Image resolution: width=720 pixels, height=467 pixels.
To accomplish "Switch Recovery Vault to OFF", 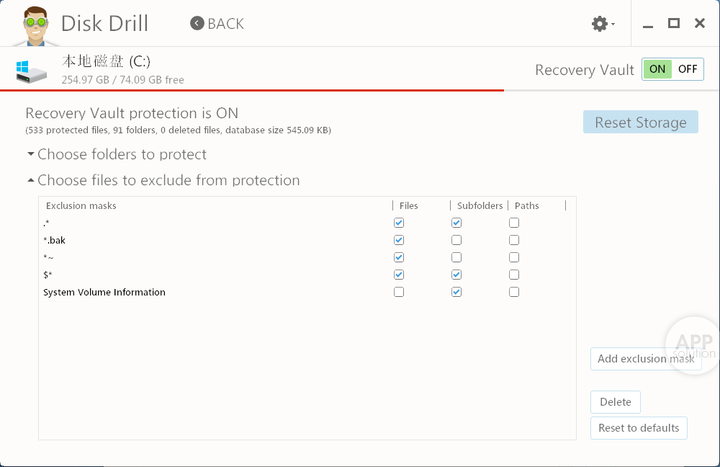I will 687,69.
